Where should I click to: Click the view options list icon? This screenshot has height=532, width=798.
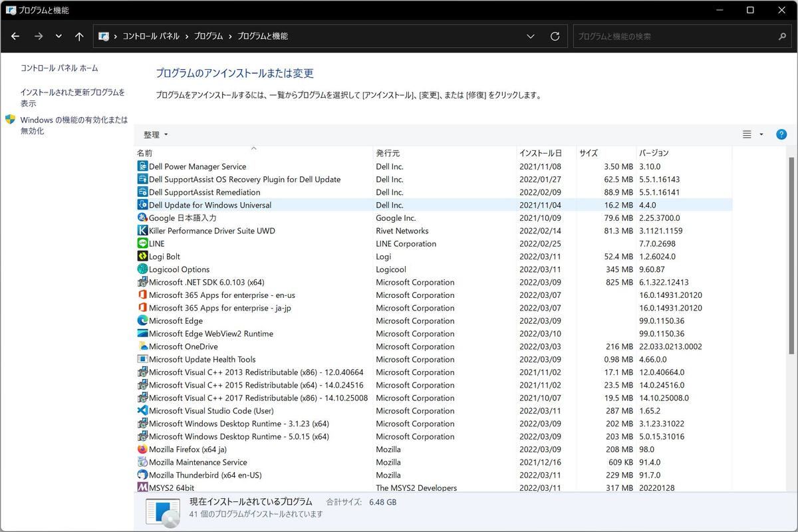point(747,134)
